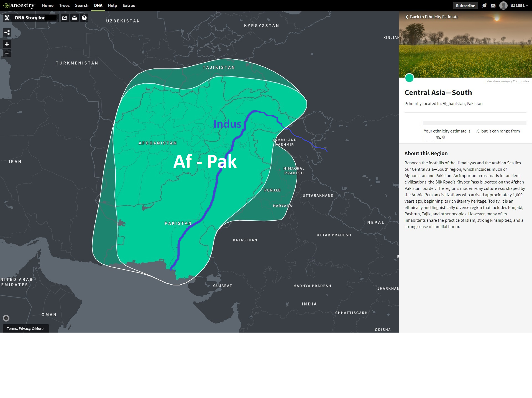Open the Help menu
532x398 pixels.
click(112, 6)
